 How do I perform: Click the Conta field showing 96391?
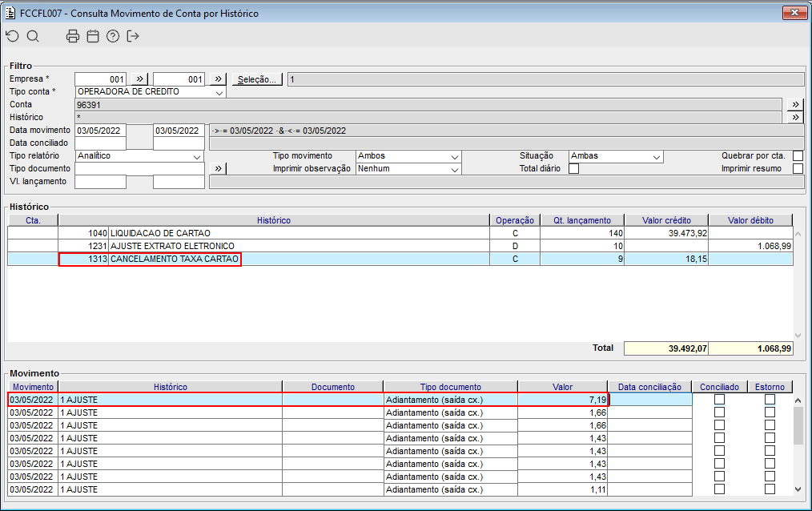pyautogui.click(x=428, y=105)
